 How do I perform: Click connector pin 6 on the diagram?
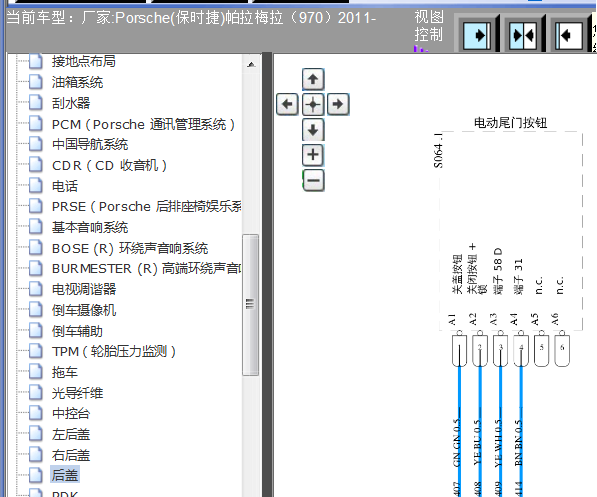point(562,350)
